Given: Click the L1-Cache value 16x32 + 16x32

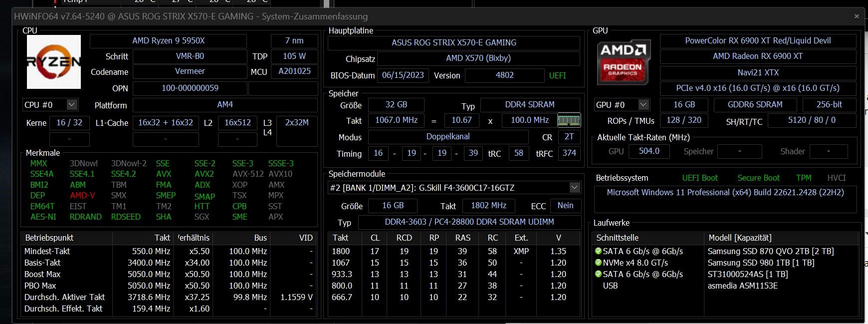Looking at the screenshot, I should click(166, 123).
